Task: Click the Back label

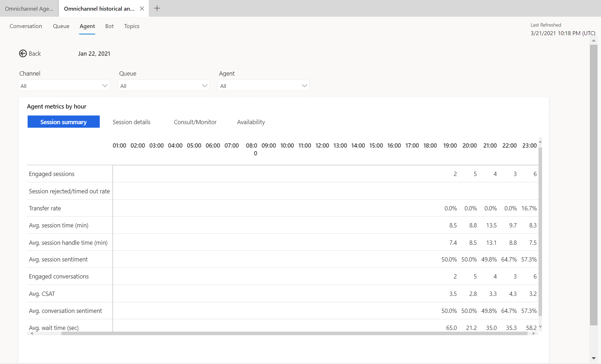Action: coord(35,54)
